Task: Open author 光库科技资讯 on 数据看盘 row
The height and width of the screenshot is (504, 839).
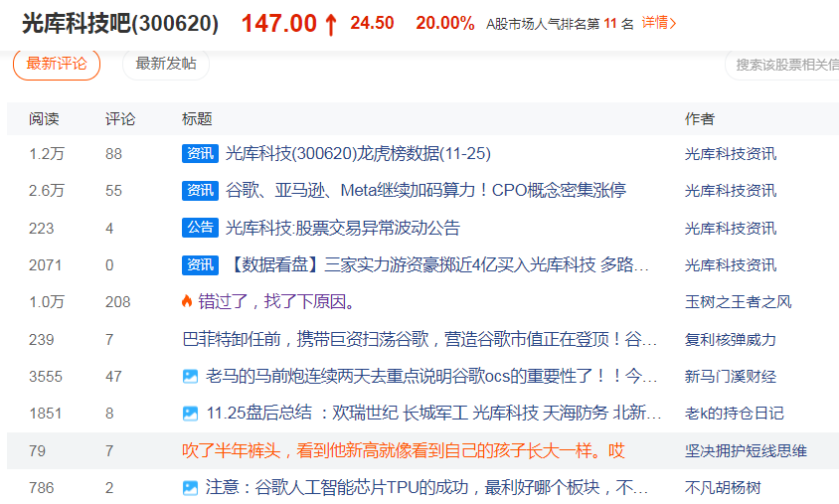Action: [731, 265]
